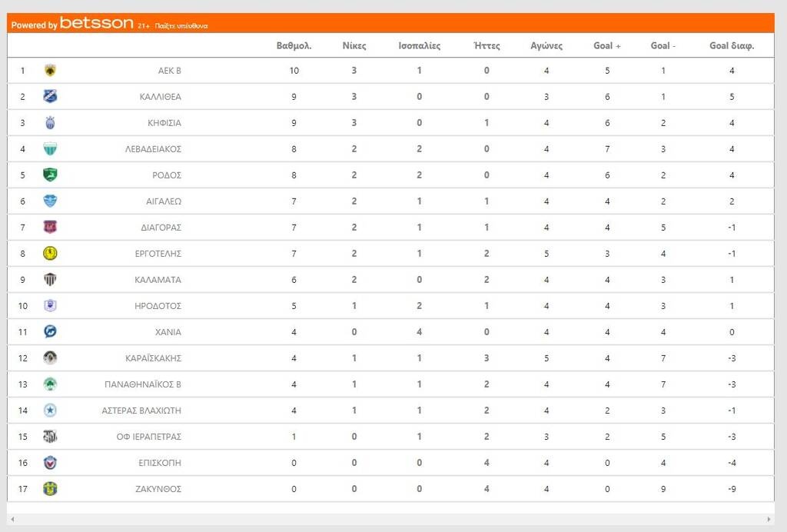Click the ΚΗΦΙΣΙΑ team crest
This screenshot has width=787, height=532.
coord(50,122)
